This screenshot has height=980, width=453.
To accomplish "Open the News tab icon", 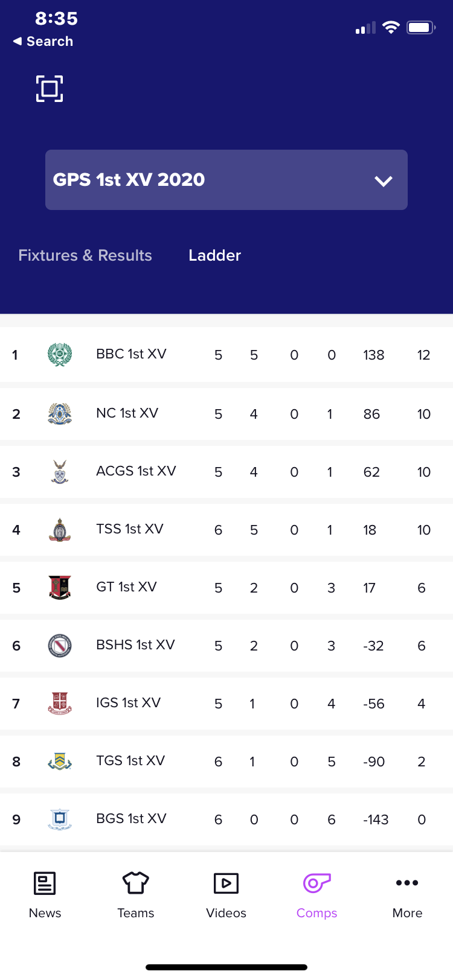I will click(x=45, y=883).
